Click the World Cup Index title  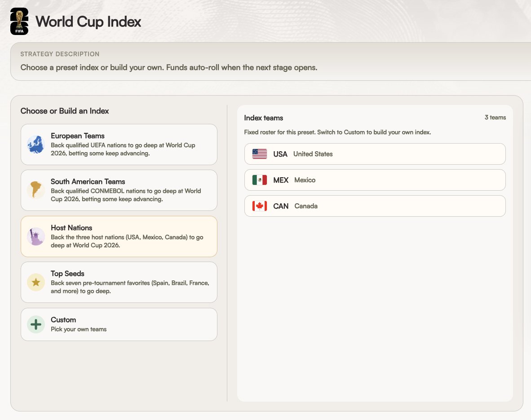point(88,22)
